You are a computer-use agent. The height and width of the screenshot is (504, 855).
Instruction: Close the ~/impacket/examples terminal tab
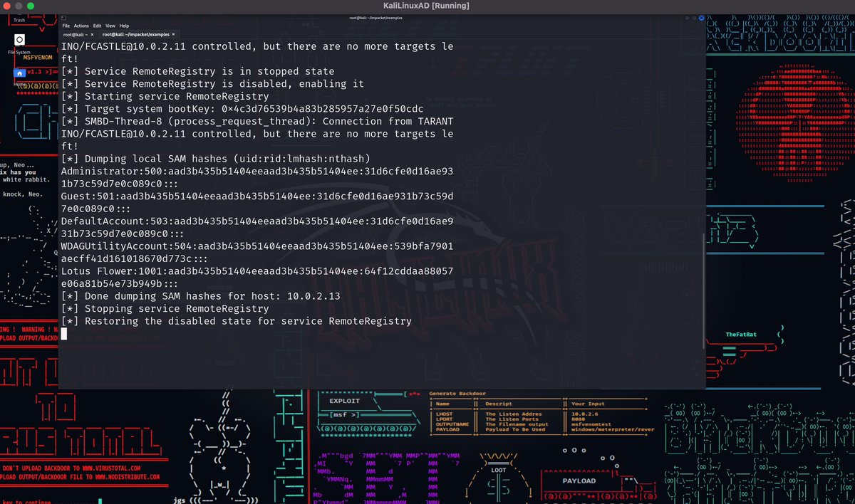click(173, 34)
